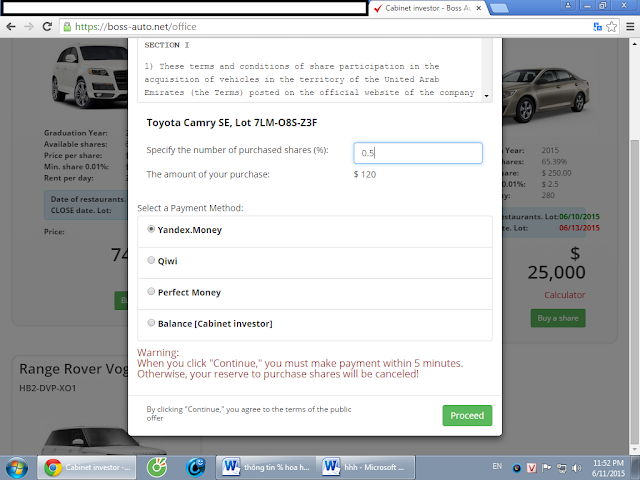Click the round dark tray icon near EN

pos(517,468)
